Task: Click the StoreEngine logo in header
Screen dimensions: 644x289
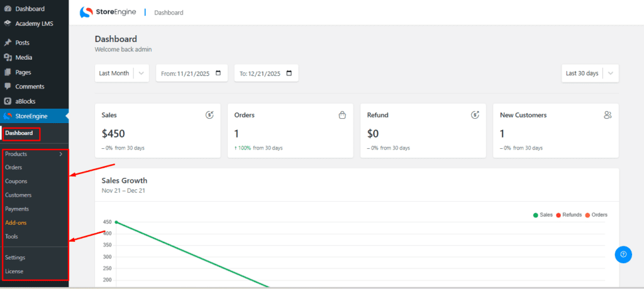Action: 108,13
